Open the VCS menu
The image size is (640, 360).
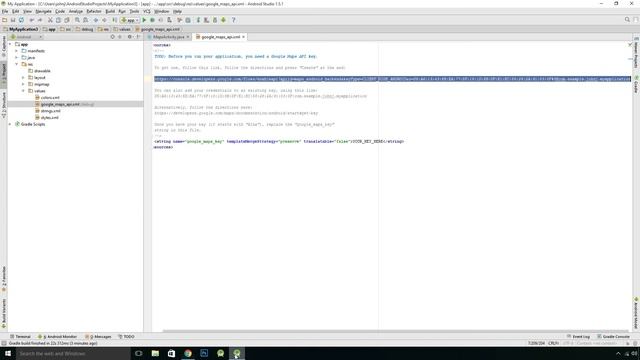point(147,11)
